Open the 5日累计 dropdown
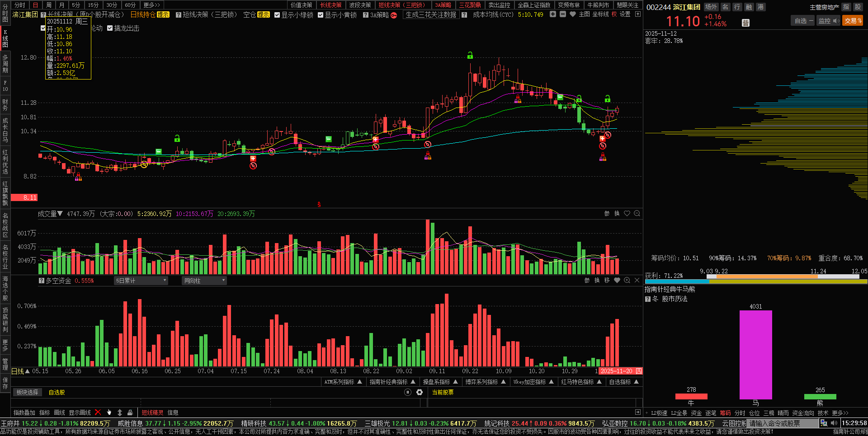 (141, 281)
